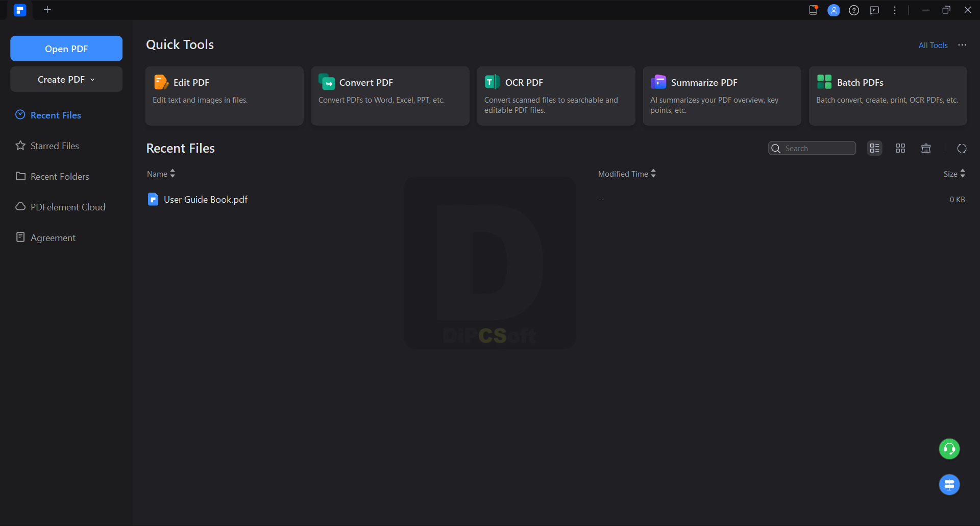The image size is (980, 526).
Task: Open Quick Tools more options ellipsis
Action: point(962,45)
